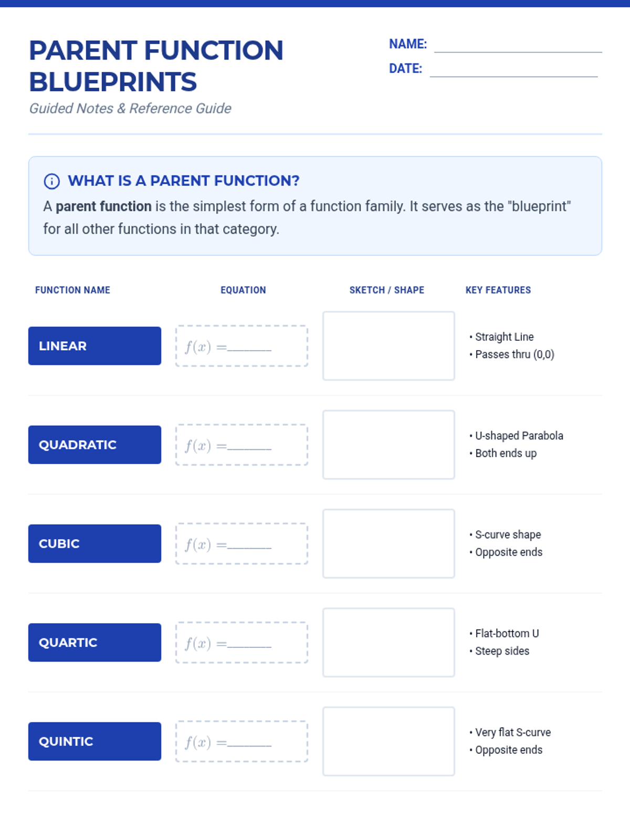This screenshot has width=630, height=840.
Task: Click the Quadratic equation blank box
Action: pyautogui.click(x=241, y=445)
